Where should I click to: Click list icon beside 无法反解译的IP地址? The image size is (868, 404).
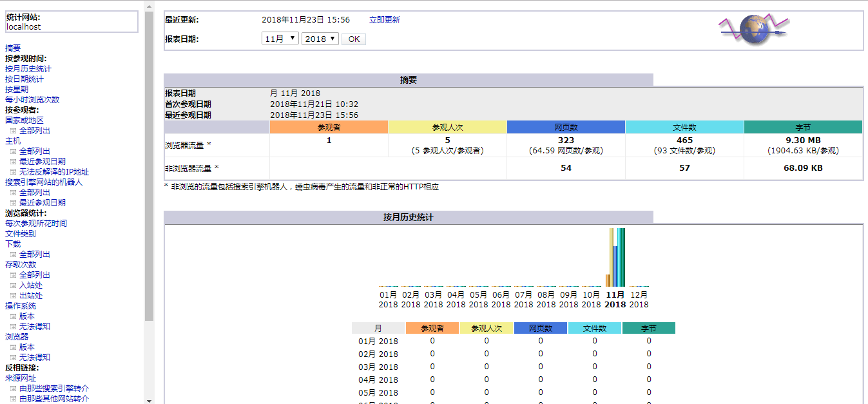click(13, 172)
